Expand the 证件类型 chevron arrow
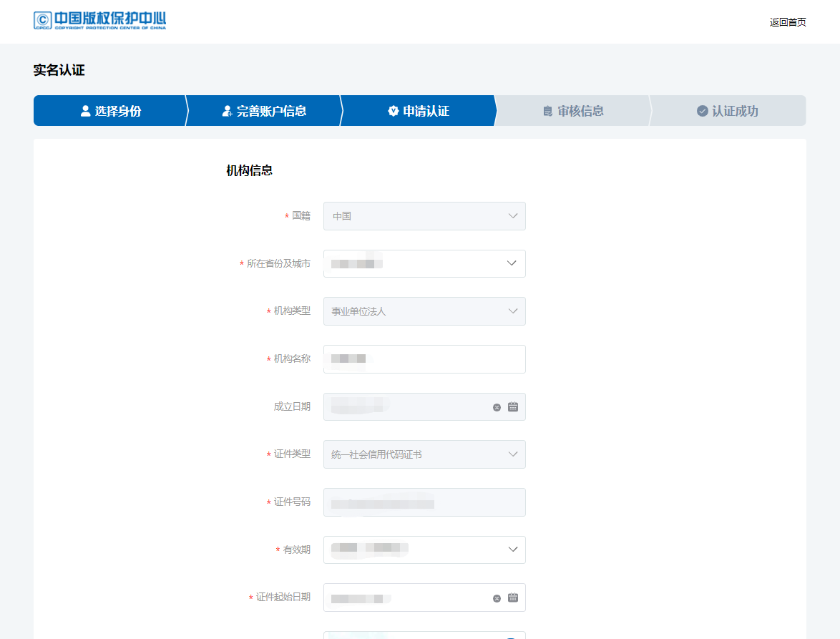This screenshot has height=639, width=840. click(x=513, y=454)
